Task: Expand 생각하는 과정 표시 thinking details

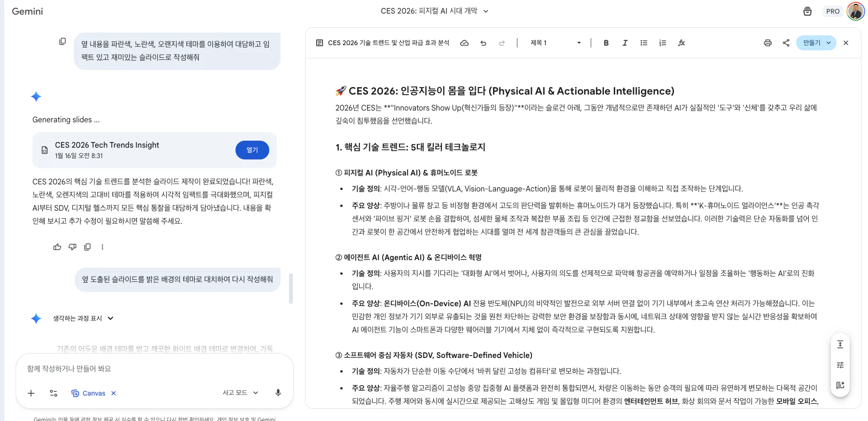Action: 83,318
